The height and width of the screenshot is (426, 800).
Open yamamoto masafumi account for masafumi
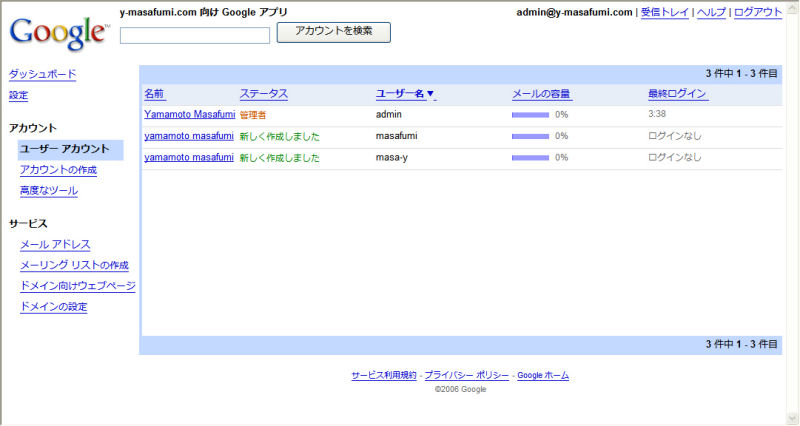point(189,136)
